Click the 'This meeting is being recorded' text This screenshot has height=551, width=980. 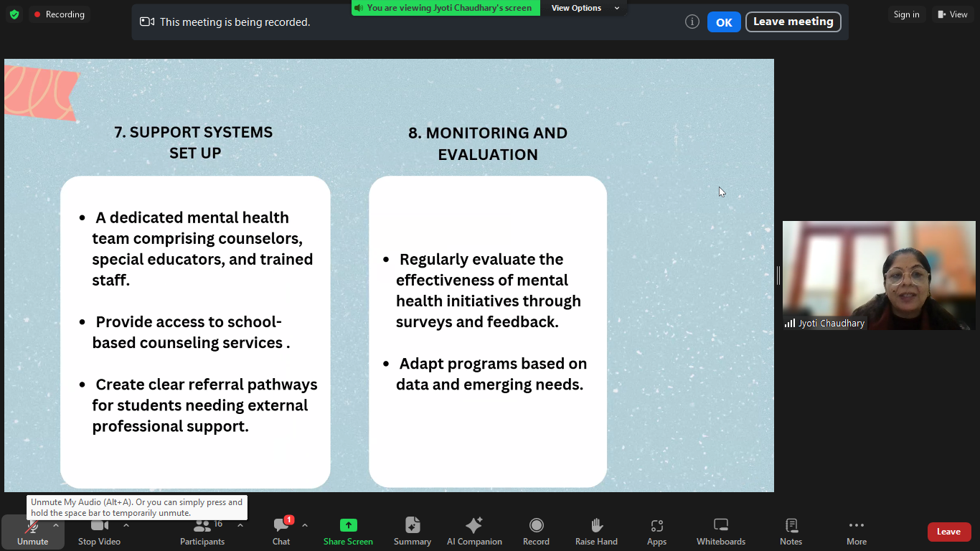pyautogui.click(x=235, y=22)
